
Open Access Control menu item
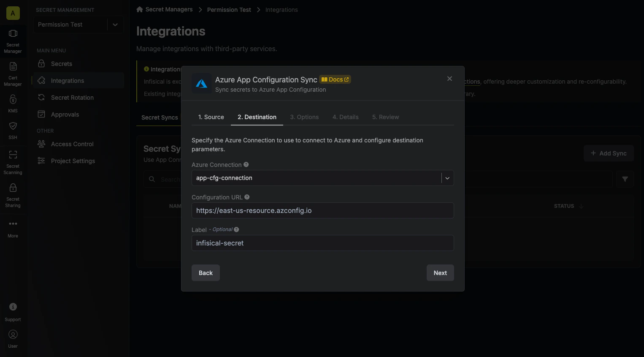click(x=78, y=144)
